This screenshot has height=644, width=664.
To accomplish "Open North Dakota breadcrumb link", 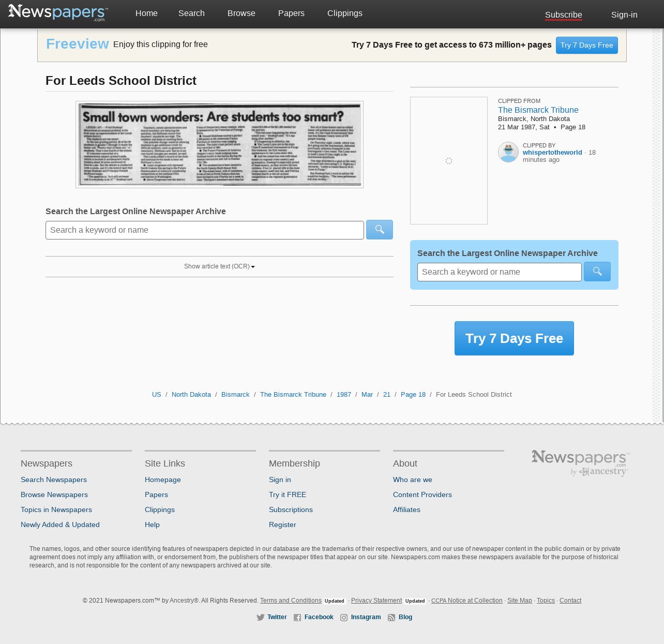I will click(191, 395).
